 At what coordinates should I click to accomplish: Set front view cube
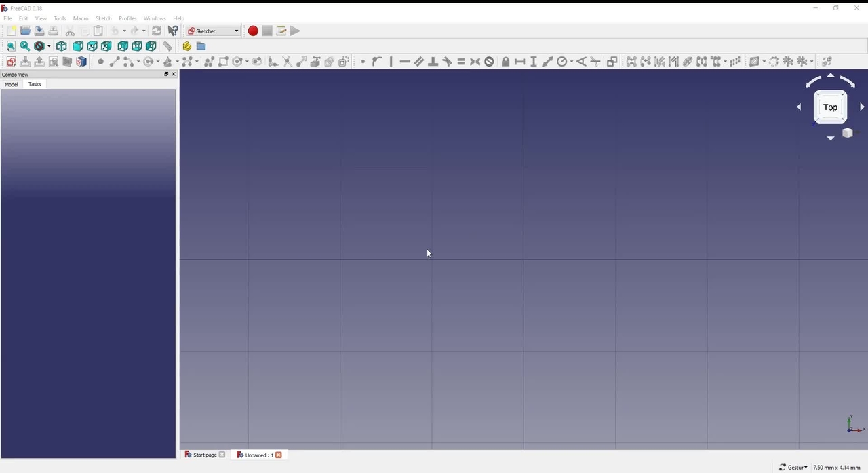(78, 46)
